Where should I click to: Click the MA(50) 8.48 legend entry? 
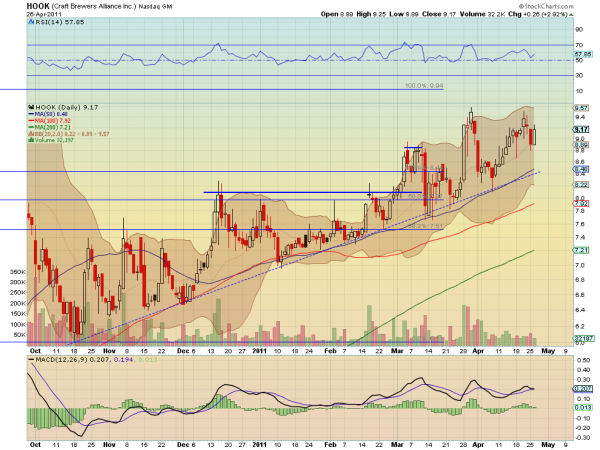pos(48,114)
